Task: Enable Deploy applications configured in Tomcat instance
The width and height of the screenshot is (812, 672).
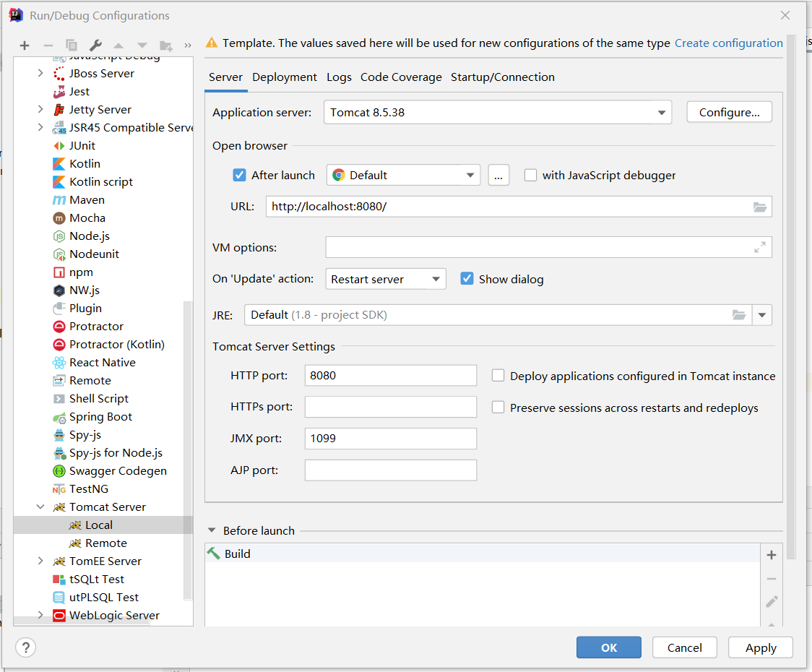Action: click(x=498, y=375)
